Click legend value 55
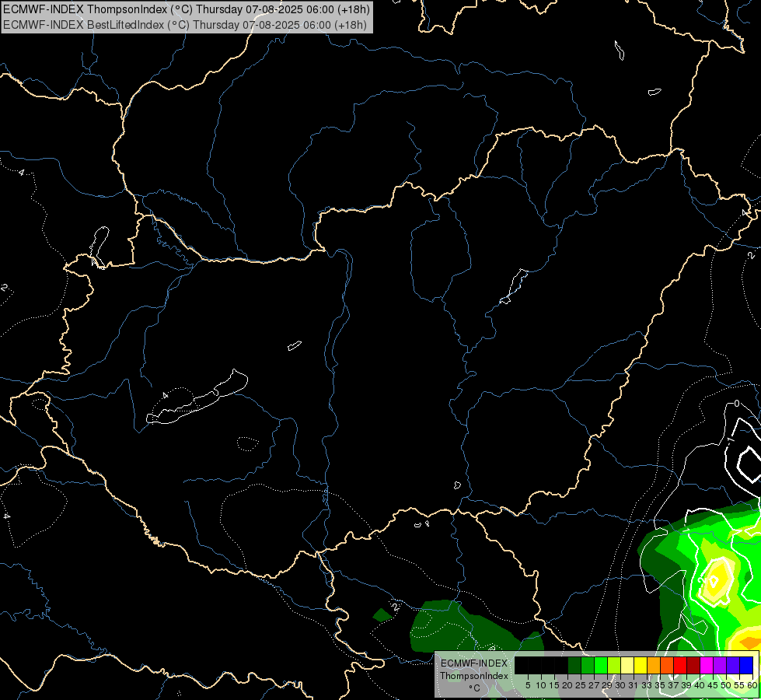The width and height of the screenshot is (761, 700). (740, 685)
